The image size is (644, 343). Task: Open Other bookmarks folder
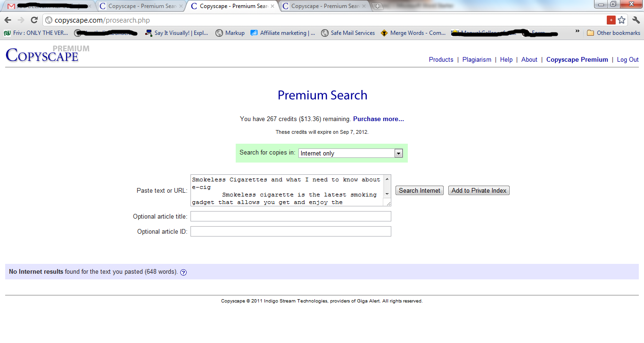(x=613, y=33)
